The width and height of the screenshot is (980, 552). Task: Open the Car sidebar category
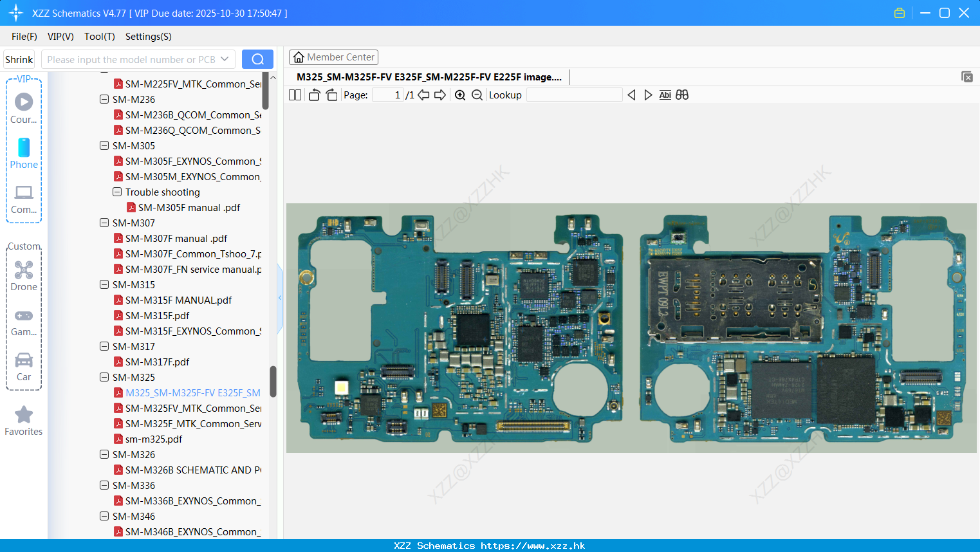[x=24, y=367]
